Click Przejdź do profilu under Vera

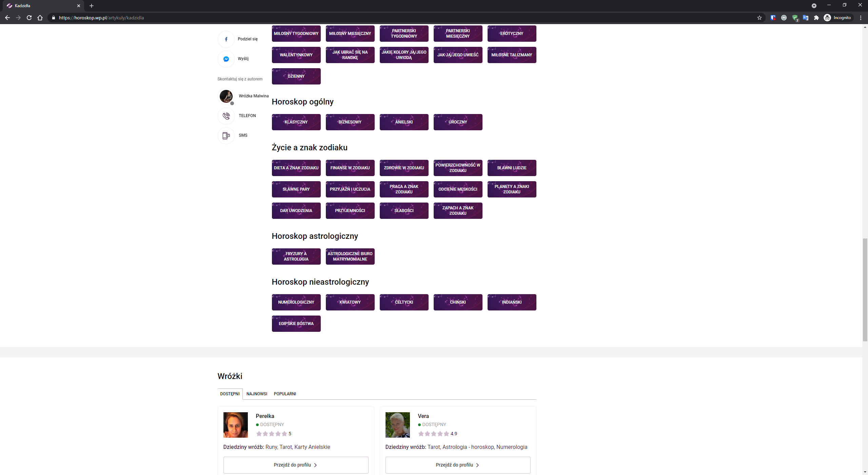pyautogui.click(x=458, y=465)
